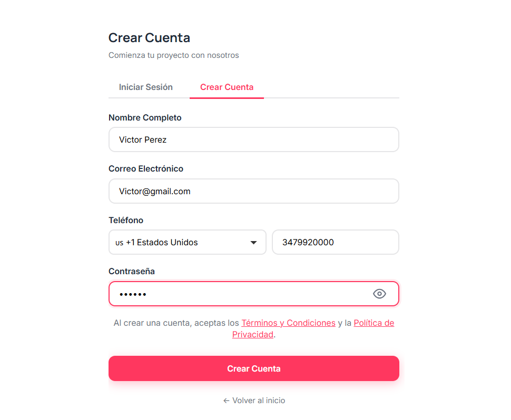The height and width of the screenshot is (420, 511).
Task: Expand the country code caret arrow
Action: click(253, 243)
